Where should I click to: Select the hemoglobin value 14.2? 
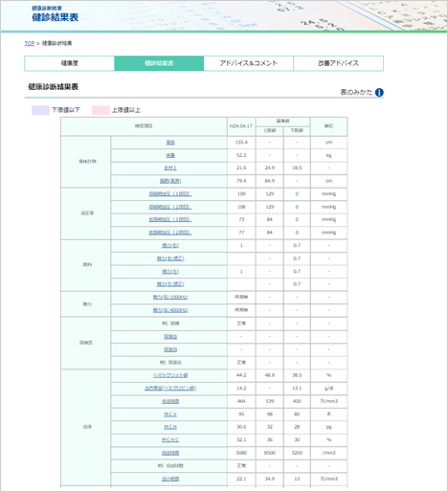coord(241,389)
